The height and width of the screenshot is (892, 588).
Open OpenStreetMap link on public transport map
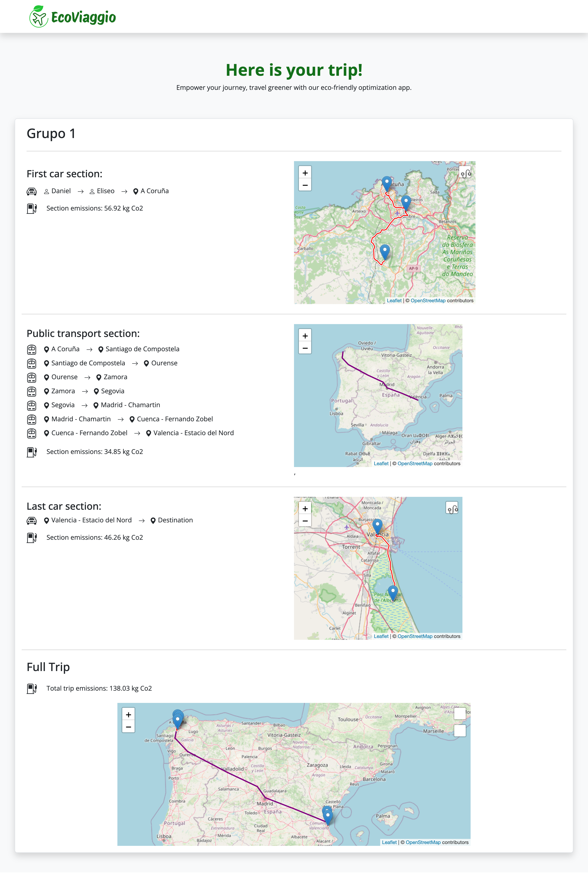tap(415, 464)
